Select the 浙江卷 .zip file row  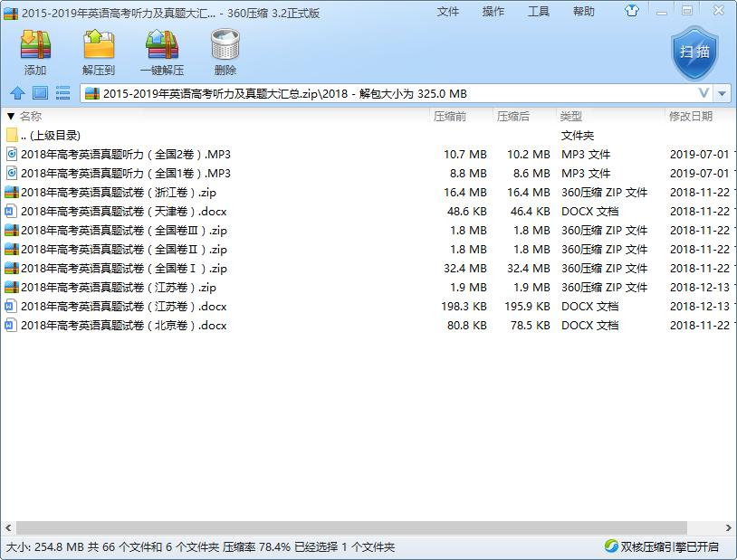(118, 192)
